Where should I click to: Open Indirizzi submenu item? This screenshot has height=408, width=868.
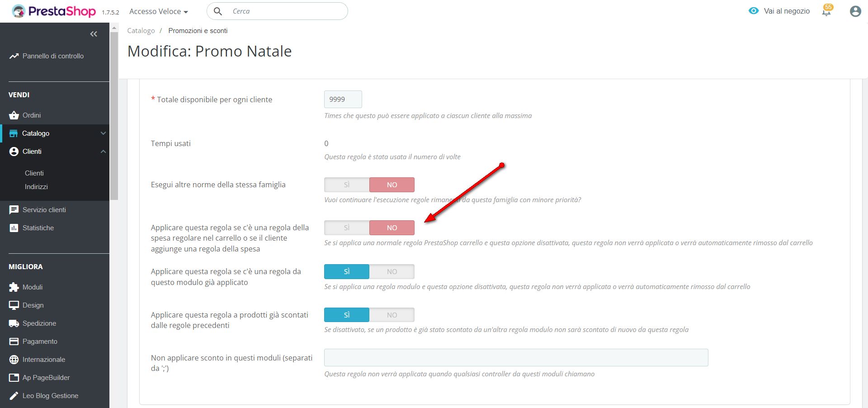[x=36, y=187]
